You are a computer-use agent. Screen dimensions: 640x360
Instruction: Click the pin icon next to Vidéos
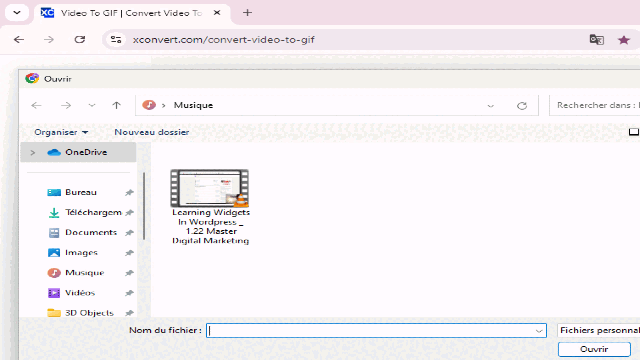click(129, 293)
